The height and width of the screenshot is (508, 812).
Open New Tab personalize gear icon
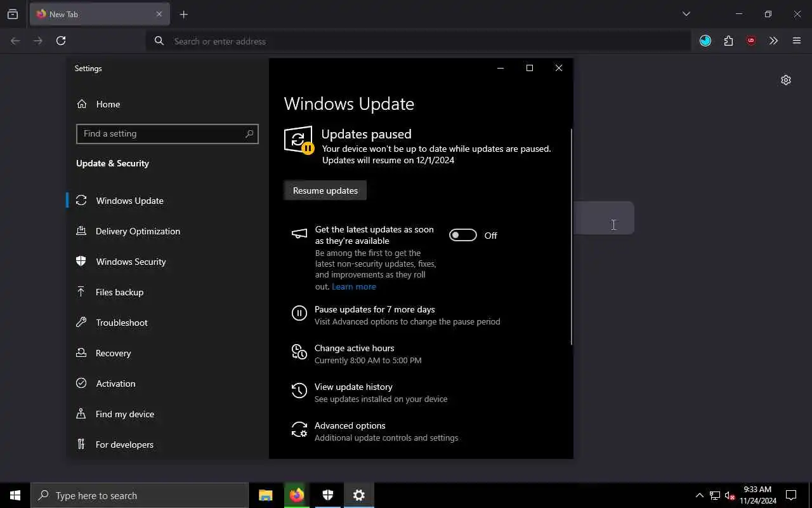point(786,80)
